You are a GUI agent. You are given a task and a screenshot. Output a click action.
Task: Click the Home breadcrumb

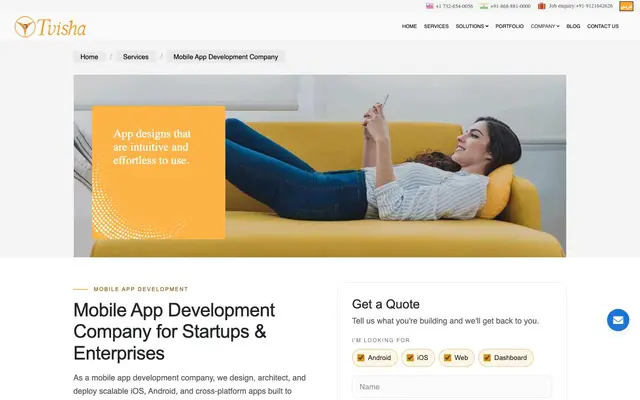pyautogui.click(x=89, y=57)
